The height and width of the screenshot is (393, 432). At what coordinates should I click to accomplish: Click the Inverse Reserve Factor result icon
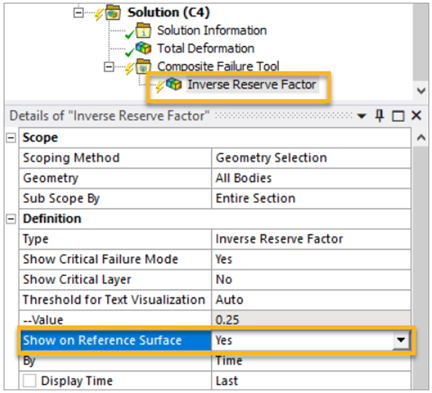pyautogui.click(x=174, y=84)
